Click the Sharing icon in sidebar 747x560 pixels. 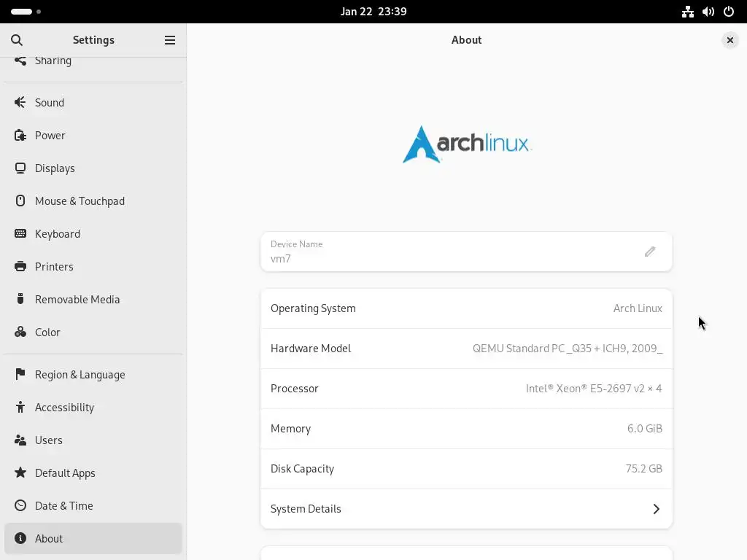(x=20, y=61)
